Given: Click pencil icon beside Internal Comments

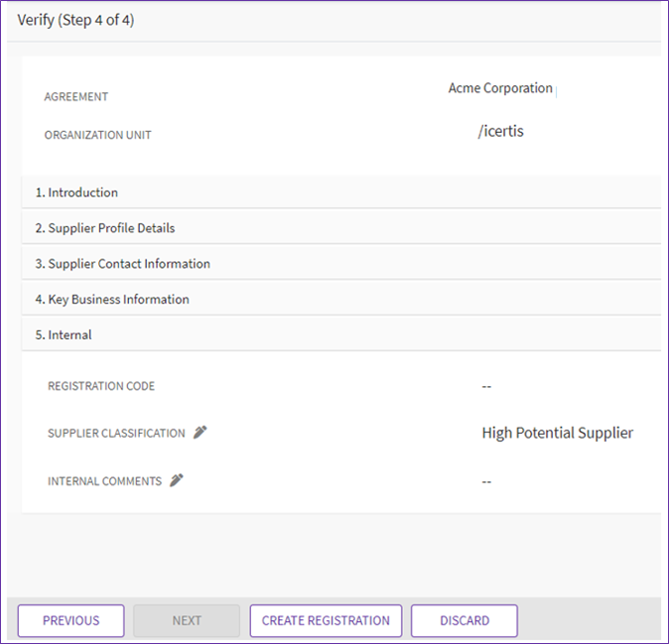Looking at the screenshot, I should pos(177,480).
